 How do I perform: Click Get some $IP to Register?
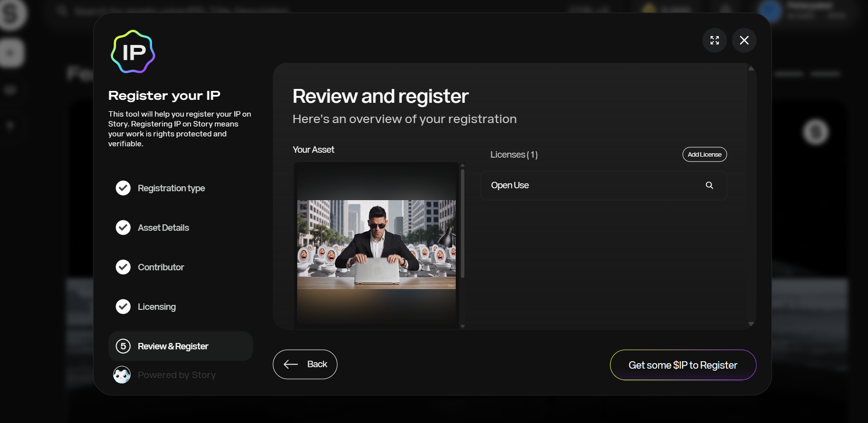click(682, 365)
